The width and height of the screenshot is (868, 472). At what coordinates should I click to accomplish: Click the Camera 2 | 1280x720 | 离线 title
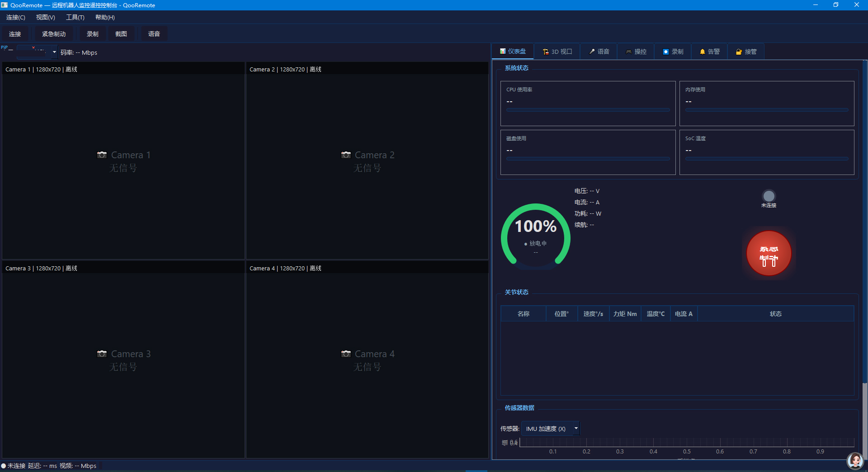(x=286, y=69)
